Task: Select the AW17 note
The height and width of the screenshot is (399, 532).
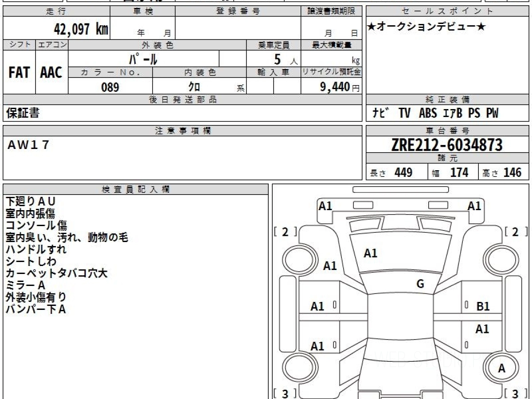Action: coord(28,145)
